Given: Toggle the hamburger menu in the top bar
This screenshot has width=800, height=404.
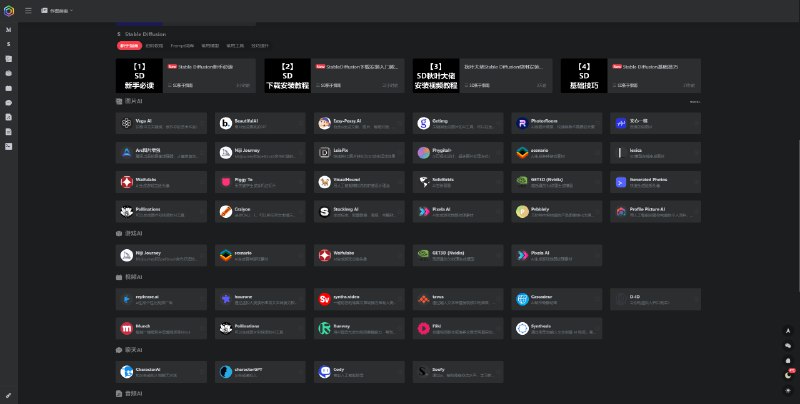Looking at the screenshot, I should (29, 11).
